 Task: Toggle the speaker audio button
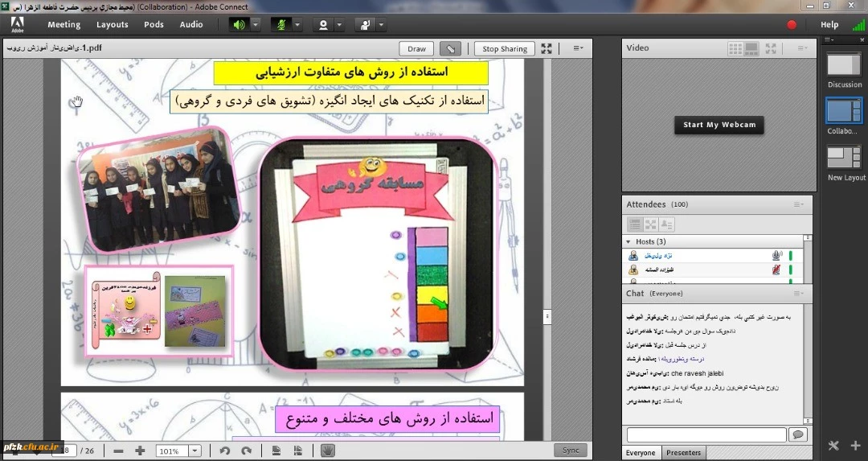click(x=239, y=25)
